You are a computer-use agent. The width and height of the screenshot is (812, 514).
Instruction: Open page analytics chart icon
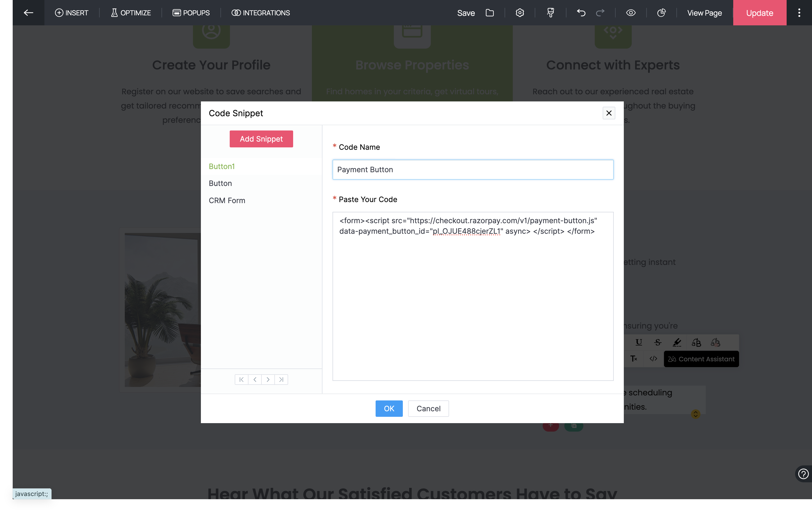(661, 13)
